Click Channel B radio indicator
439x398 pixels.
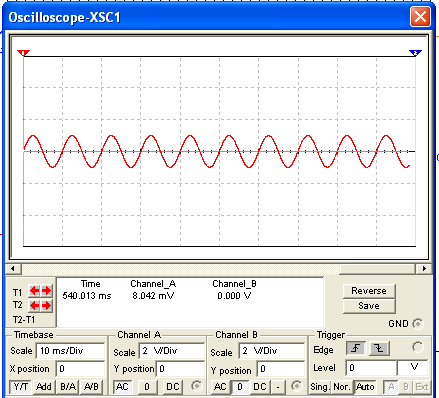click(296, 386)
